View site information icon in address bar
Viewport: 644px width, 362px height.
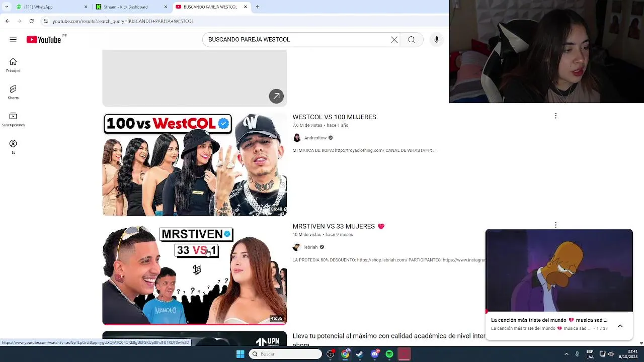click(46, 21)
